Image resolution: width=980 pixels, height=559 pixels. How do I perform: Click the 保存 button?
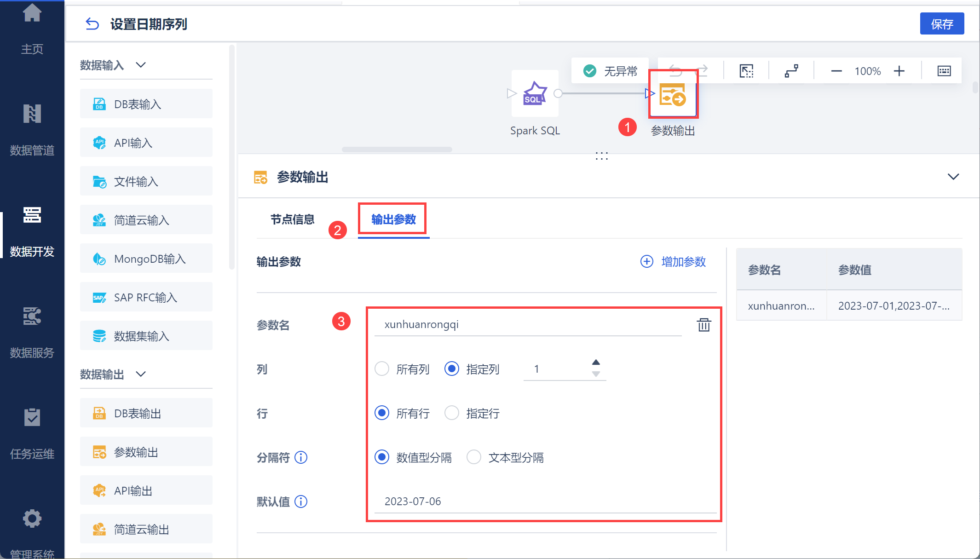941,24
